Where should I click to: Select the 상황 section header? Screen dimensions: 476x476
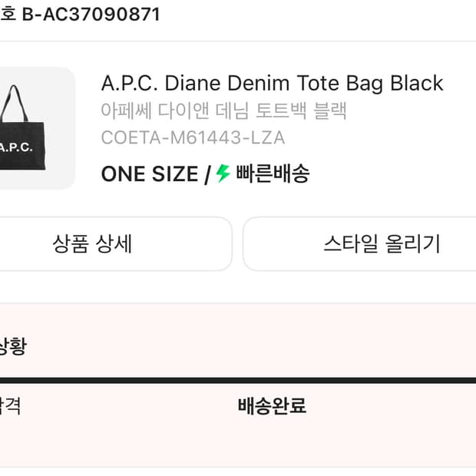(14, 346)
